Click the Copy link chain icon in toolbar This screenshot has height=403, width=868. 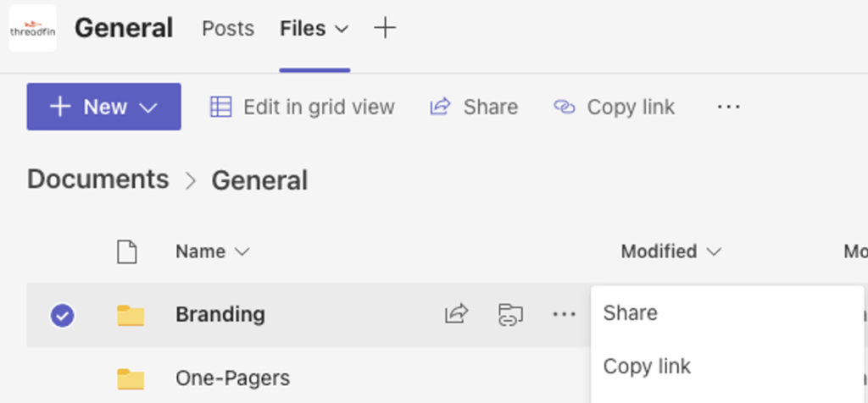564,107
